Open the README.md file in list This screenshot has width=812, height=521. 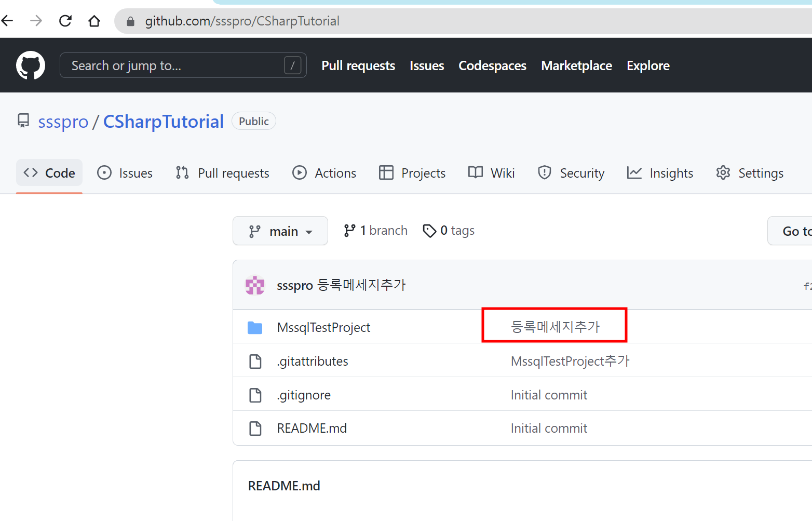[312, 429]
